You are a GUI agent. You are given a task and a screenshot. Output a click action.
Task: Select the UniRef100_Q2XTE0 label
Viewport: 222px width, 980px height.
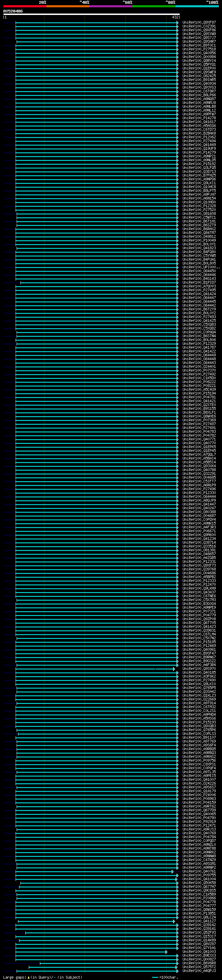click(199, 405)
